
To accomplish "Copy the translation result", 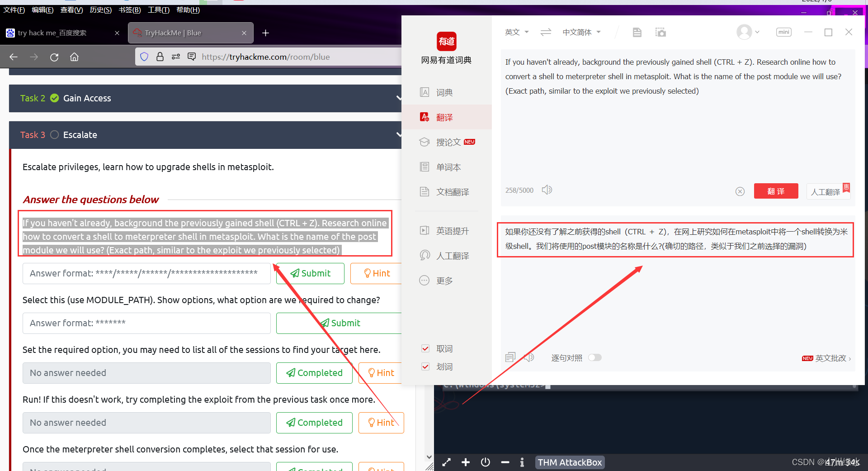I will (510, 357).
